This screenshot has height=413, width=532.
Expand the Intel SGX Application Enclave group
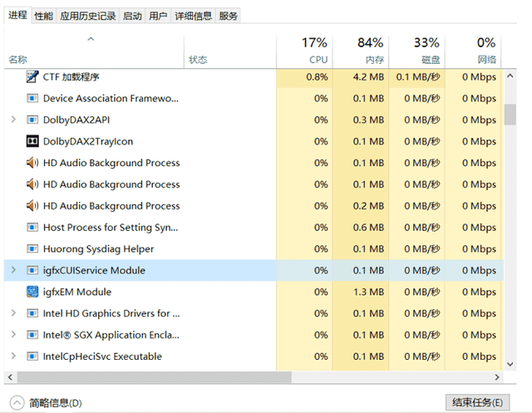pos(13,334)
